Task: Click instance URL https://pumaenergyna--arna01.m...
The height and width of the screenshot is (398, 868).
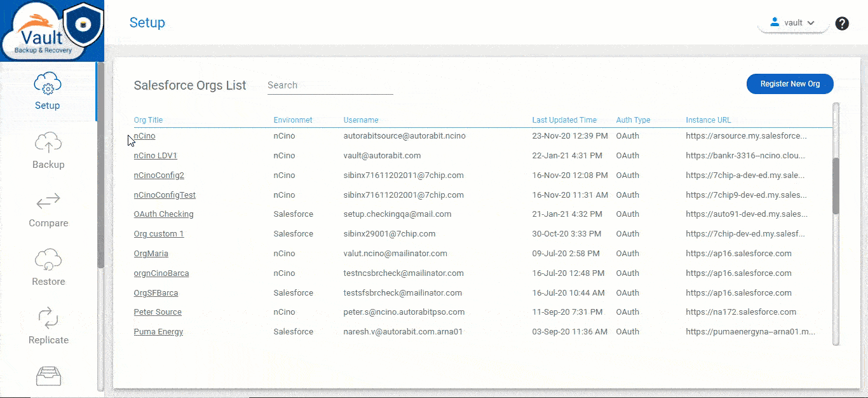Action: point(750,332)
